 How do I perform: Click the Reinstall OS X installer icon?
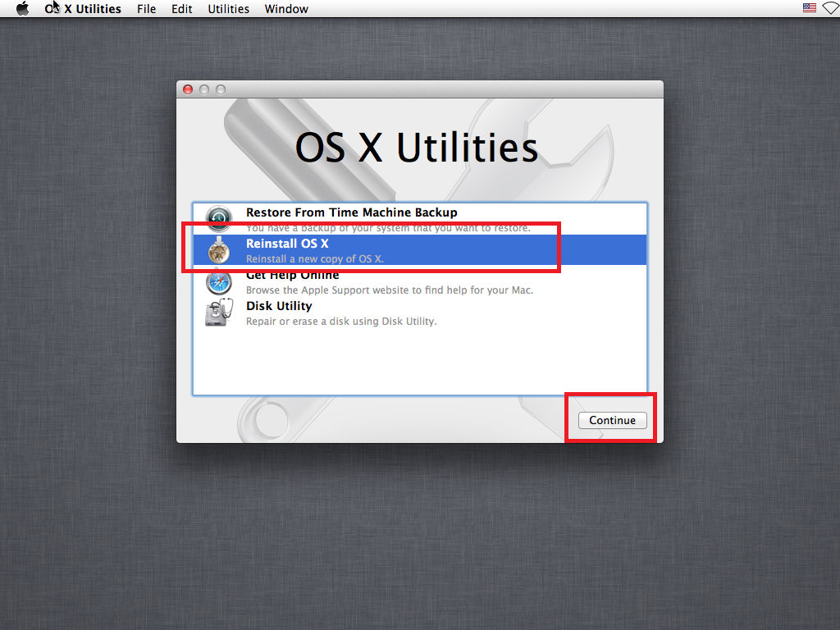tap(218, 249)
